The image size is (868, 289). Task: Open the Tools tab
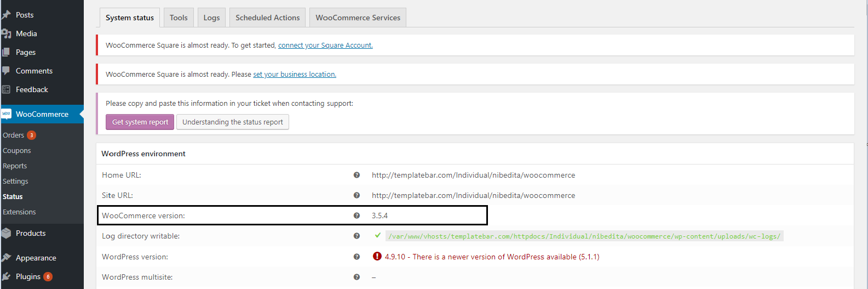(179, 18)
